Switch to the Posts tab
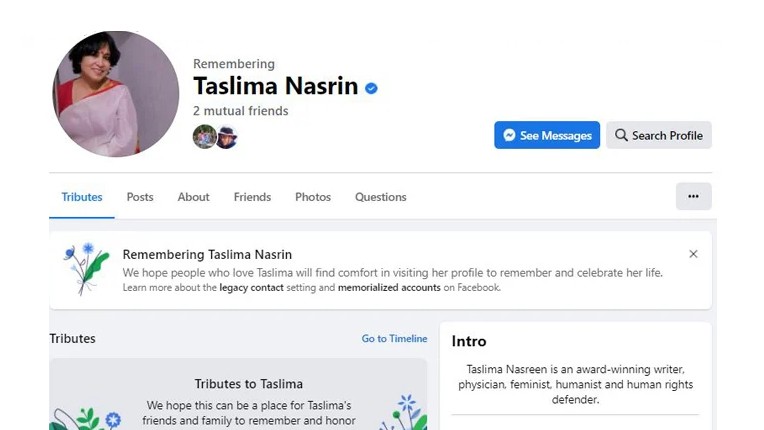Viewport: 764px width, 430px height. click(140, 197)
